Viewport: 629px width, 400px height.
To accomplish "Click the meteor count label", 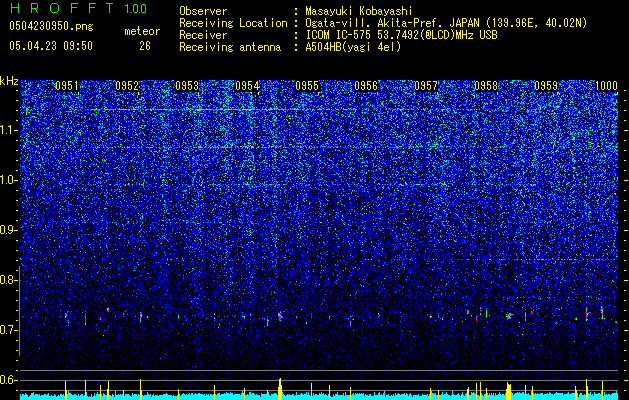I will click(142, 31).
